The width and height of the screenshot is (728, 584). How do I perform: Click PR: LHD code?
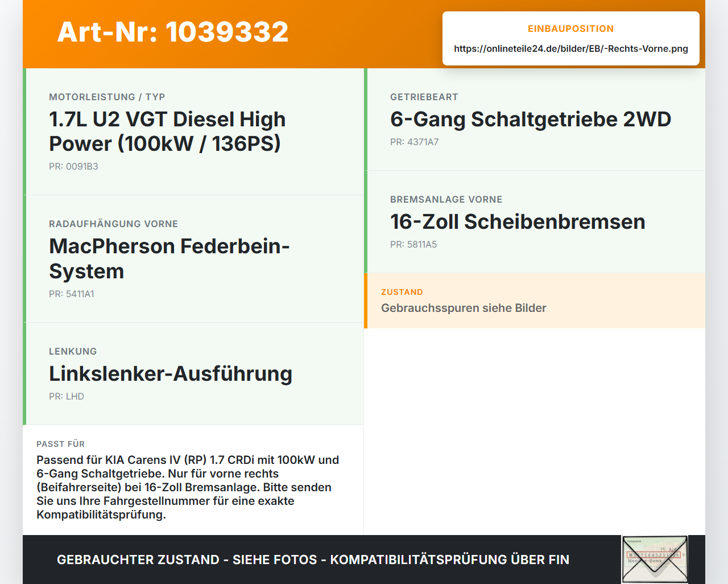67,396
